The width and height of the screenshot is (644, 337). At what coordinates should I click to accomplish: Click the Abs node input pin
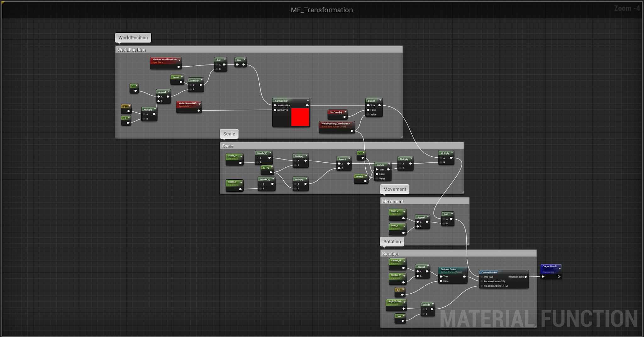(x=237, y=65)
